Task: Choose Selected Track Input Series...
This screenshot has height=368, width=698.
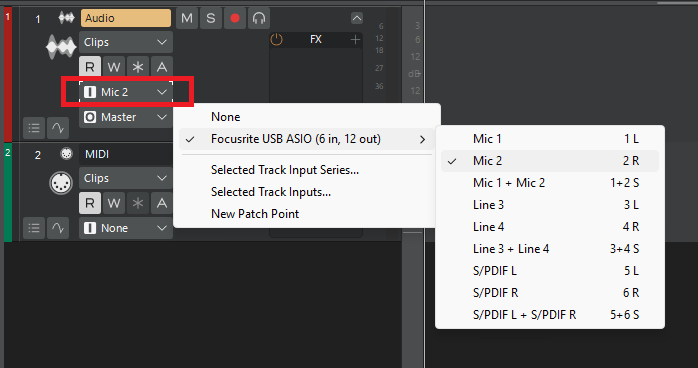Action: click(307, 170)
